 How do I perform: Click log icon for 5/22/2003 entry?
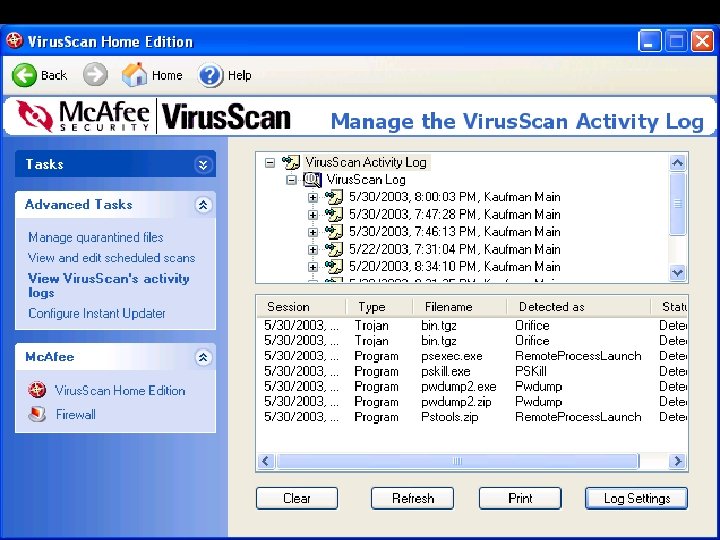pos(334,249)
